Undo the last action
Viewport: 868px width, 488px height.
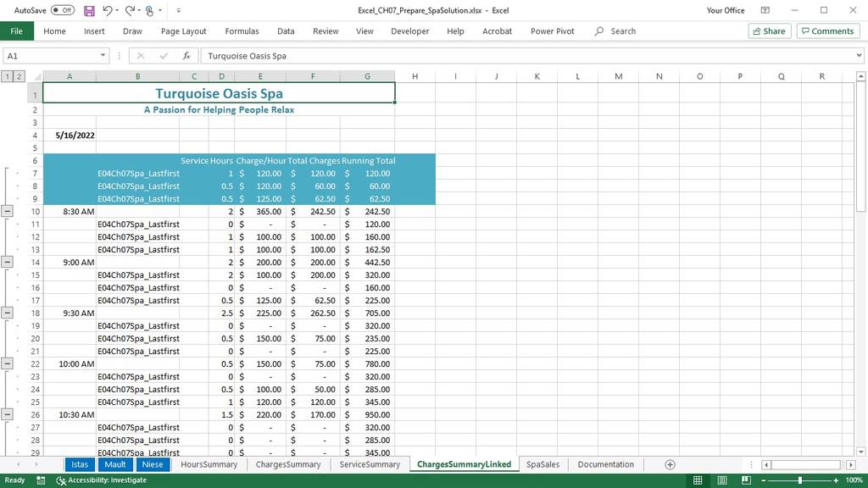[108, 10]
